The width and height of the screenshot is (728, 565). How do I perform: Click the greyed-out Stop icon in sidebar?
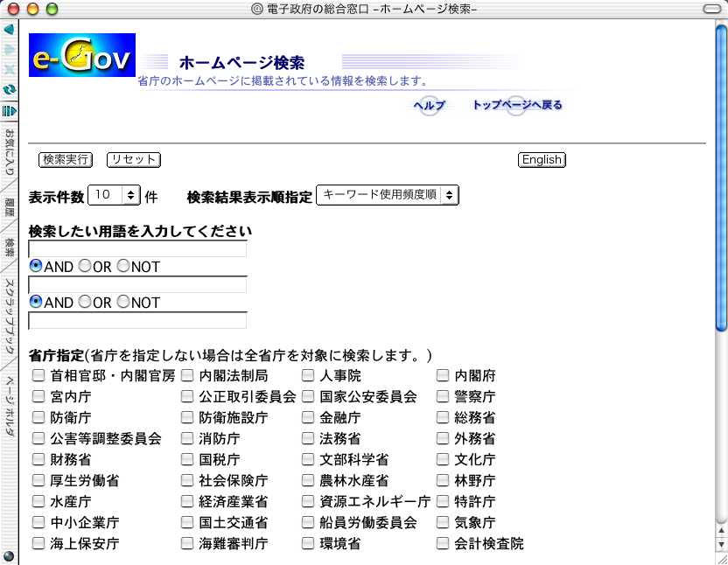9,70
